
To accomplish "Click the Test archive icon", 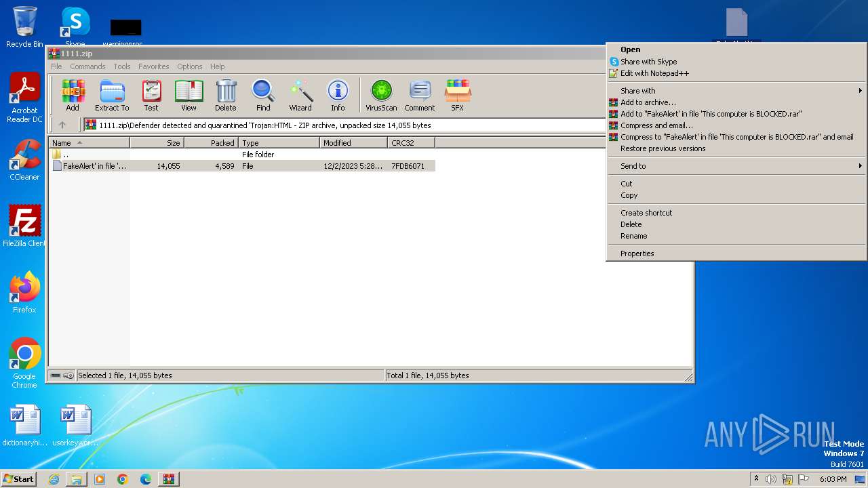I will coord(151,96).
